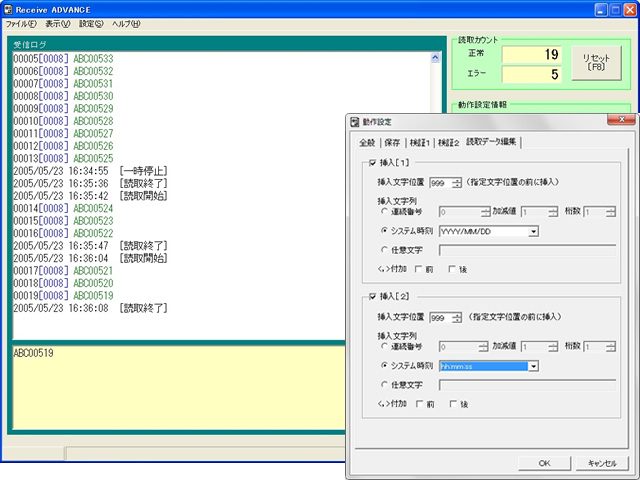Click 挿入文字位置 spinner arrows in 挿入[2]
The height and width of the screenshot is (480, 640).
457,318
